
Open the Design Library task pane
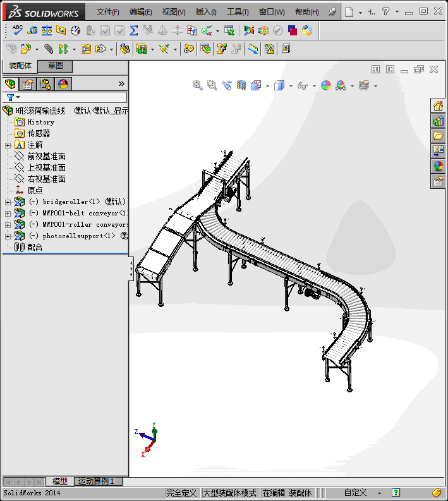pyautogui.click(x=438, y=121)
